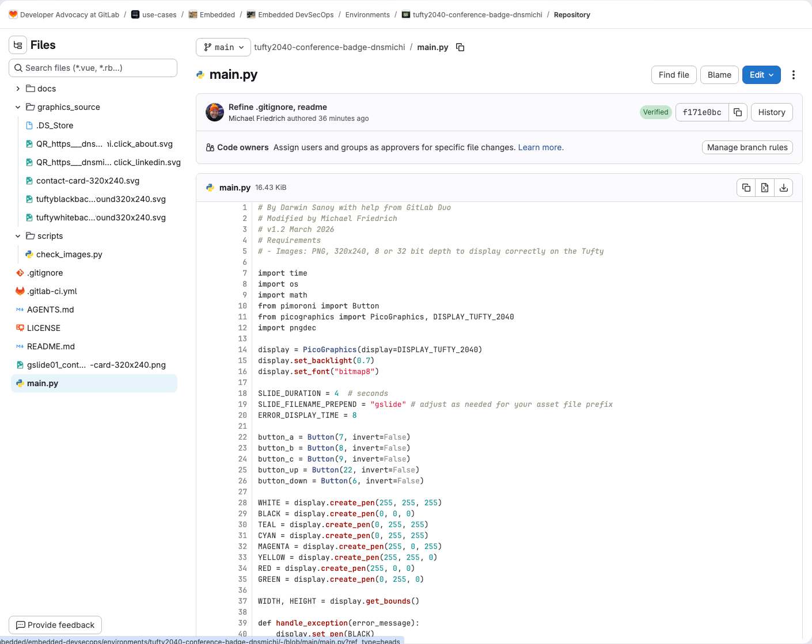The width and height of the screenshot is (812, 644).
Task: Copy the commit SHA f171e0bc
Action: click(738, 112)
